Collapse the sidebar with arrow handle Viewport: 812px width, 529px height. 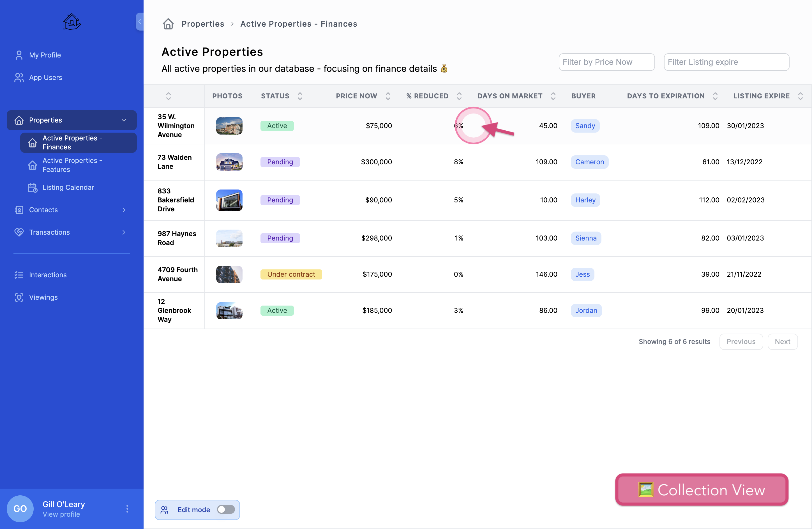click(x=140, y=22)
